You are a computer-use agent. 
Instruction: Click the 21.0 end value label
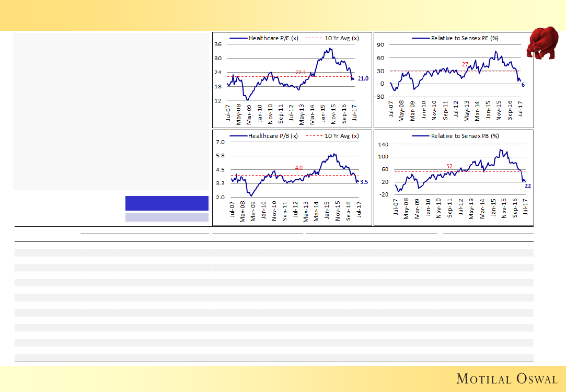point(363,78)
